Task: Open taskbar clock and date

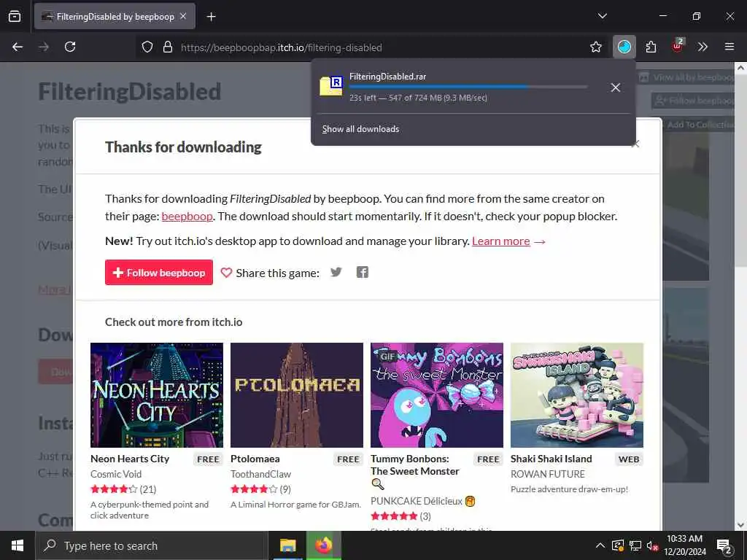Action: coord(684,545)
